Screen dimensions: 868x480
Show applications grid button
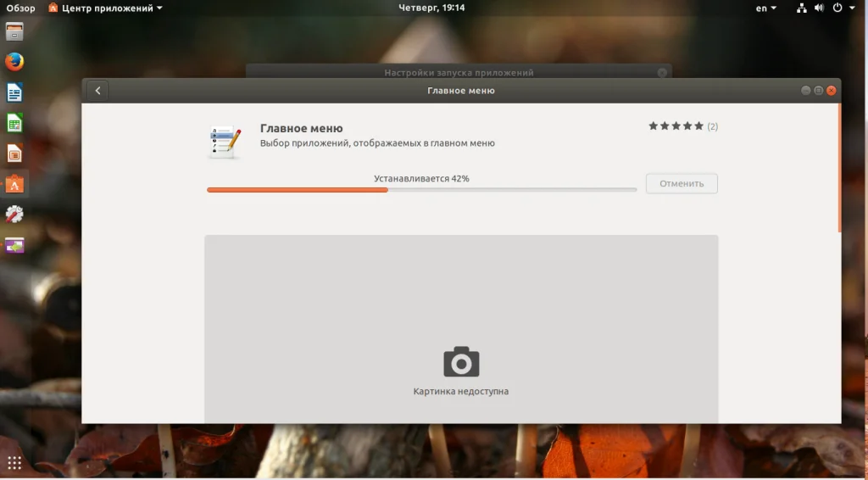point(14,462)
